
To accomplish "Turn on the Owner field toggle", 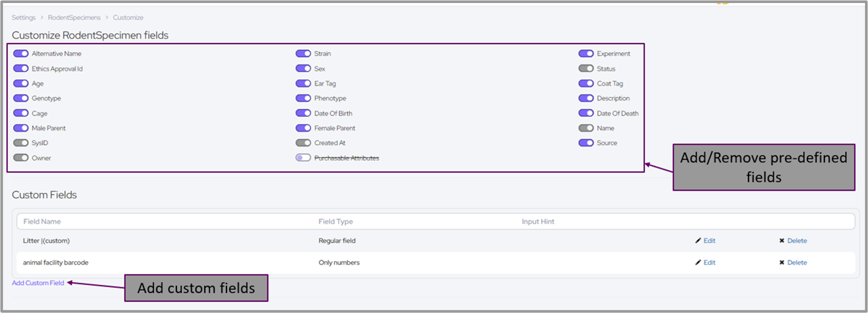I will click(x=21, y=158).
